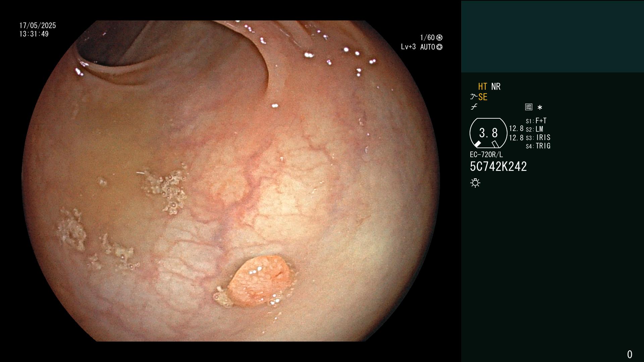Click the light source lamp icon

(x=475, y=183)
